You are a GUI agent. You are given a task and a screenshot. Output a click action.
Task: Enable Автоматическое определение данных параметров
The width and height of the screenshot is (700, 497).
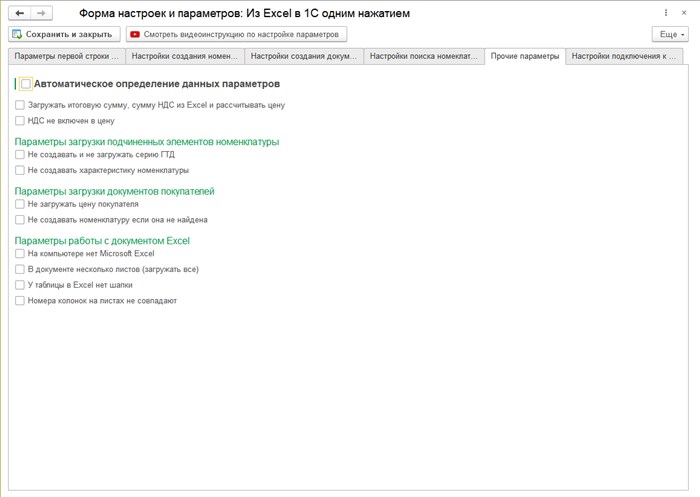tap(26, 84)
